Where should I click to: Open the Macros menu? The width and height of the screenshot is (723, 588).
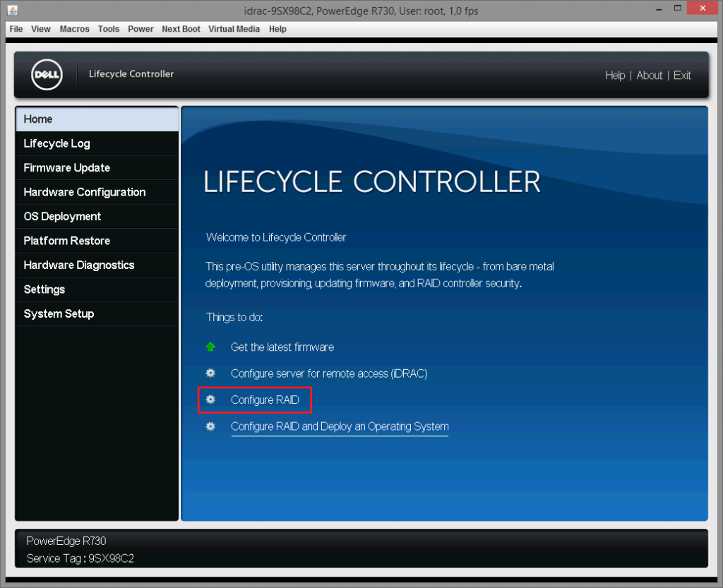(74, 29)
